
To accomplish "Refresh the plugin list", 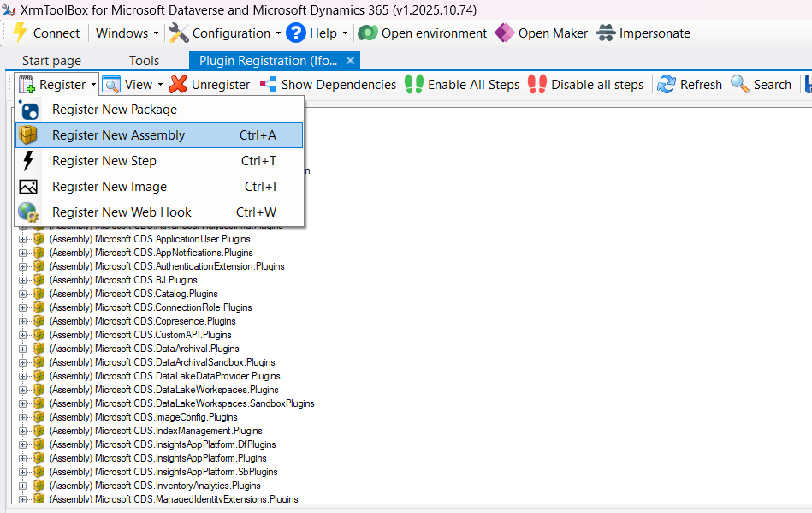I will coord(690,85).
